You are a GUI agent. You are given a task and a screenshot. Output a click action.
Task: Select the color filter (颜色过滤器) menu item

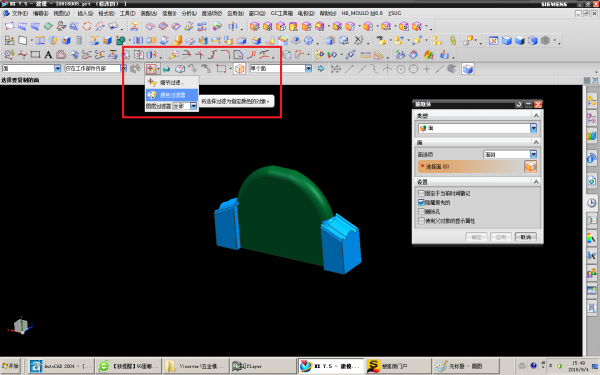172,95
